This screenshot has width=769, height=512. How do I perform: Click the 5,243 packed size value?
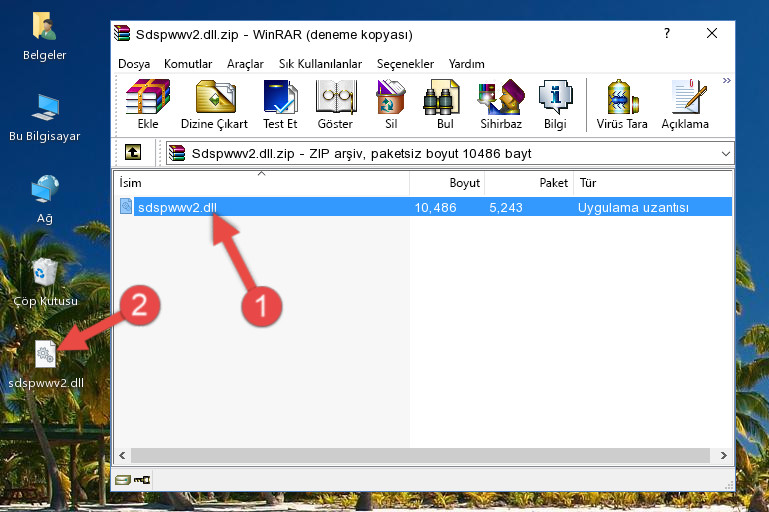506,207
